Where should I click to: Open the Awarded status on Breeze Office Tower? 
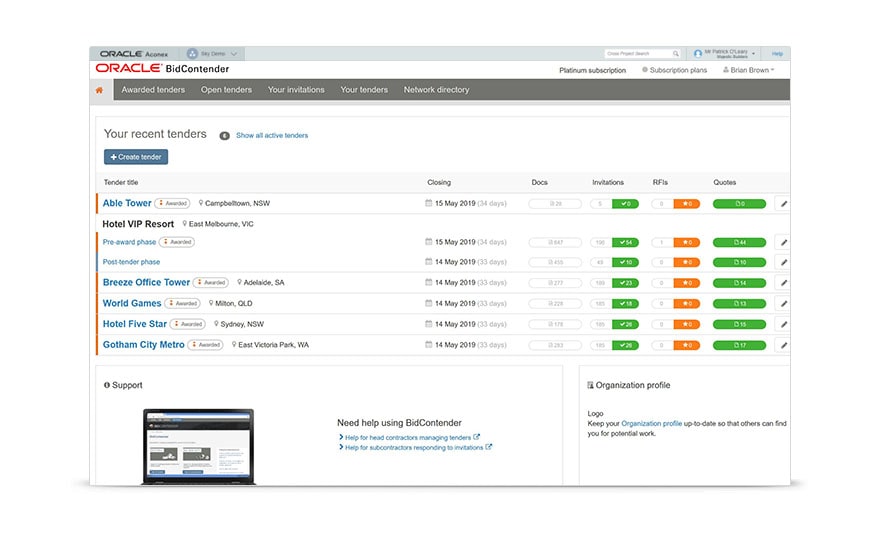click(x=211, y=282)
